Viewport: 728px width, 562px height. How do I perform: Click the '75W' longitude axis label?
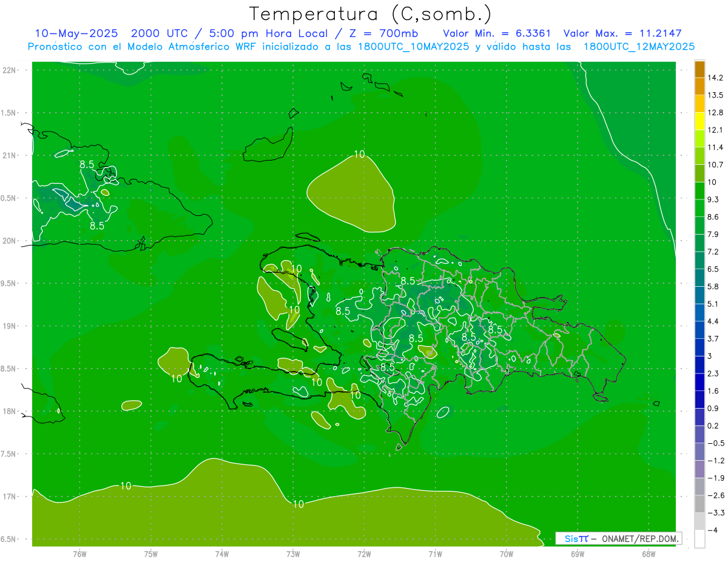pos(151,554)
